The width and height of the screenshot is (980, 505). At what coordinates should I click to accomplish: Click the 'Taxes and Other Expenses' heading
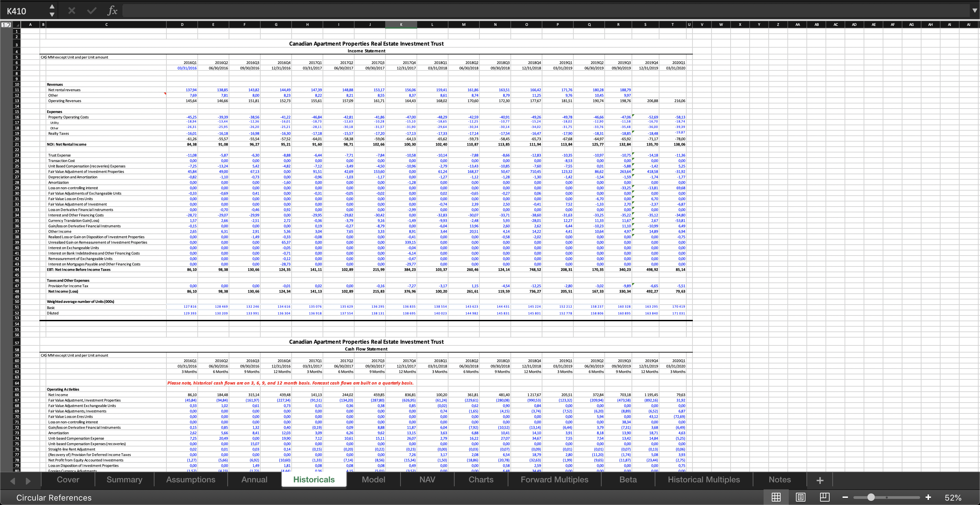point(68,280)
